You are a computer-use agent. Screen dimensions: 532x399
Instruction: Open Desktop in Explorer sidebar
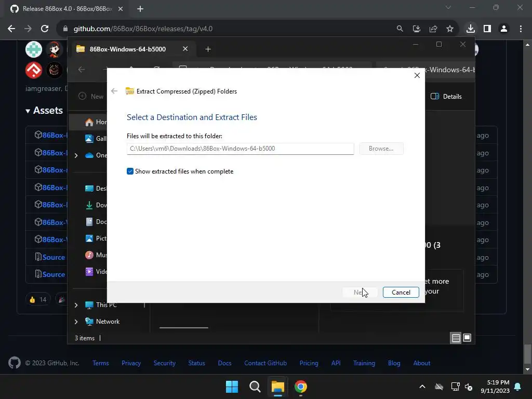(96, 188)
